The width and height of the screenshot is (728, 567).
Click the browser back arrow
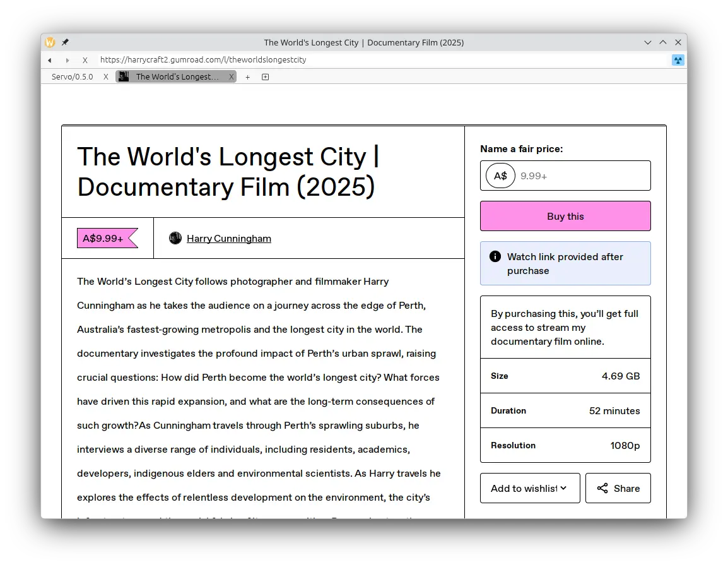coord(50,60)
